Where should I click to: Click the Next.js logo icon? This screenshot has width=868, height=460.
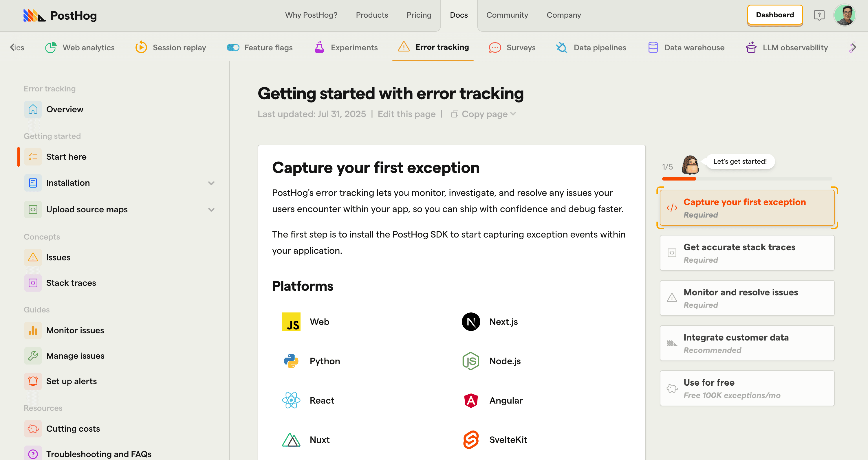(471, 322)
